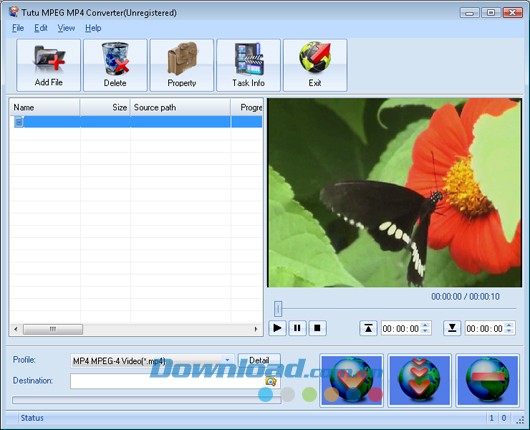This screenshot has height=430, width=530.
Task: Set the clip start point marker button
Action: coord(368,328)
